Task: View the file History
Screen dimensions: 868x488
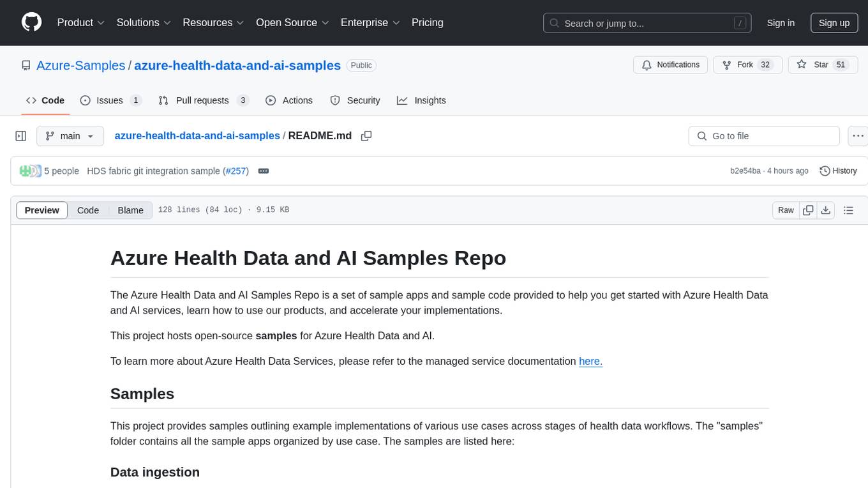Action: tap(838, 171)
